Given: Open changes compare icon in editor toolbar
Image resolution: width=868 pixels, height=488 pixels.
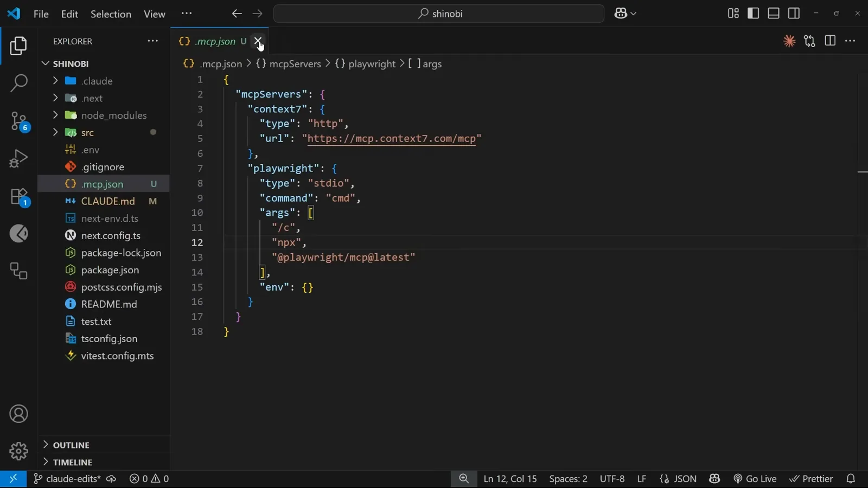Looking at the screenshot, I should click(x=809, y=41).
